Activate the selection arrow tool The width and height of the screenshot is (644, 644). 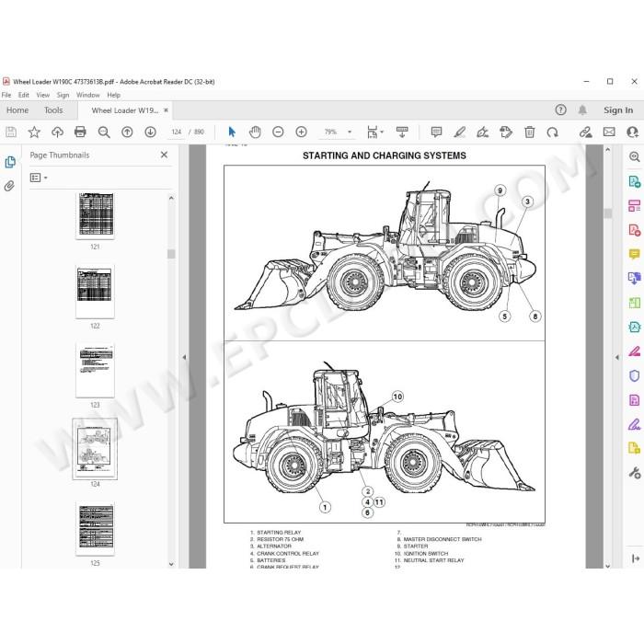click(232, 132)
